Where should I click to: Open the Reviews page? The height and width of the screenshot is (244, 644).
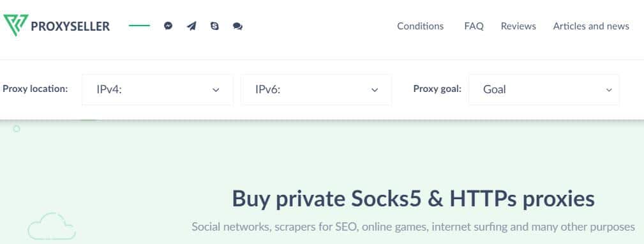click(x=518, y=26)
